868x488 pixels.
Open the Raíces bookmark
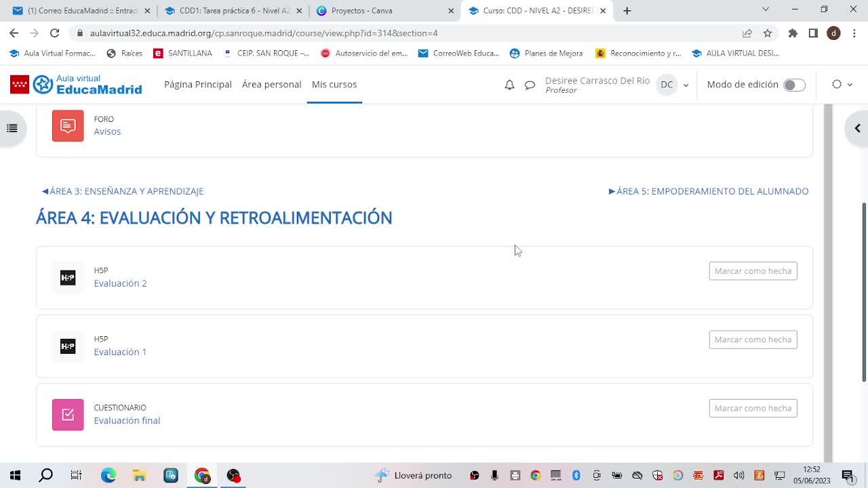[125, 53]
